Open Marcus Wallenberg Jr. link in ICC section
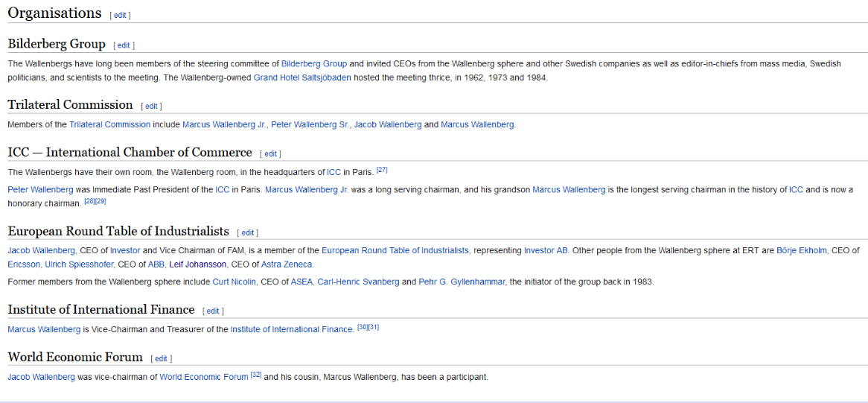 pyautogui.click(x=307, y=190)
